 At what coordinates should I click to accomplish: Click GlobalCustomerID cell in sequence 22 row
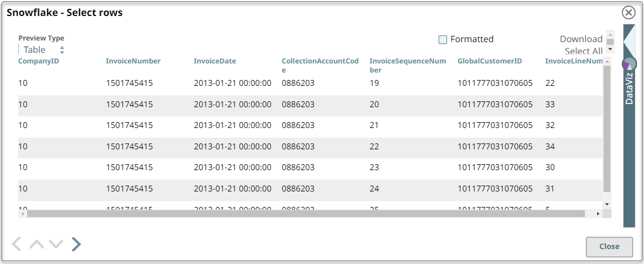pyautogui.click(x=495, y=146)
